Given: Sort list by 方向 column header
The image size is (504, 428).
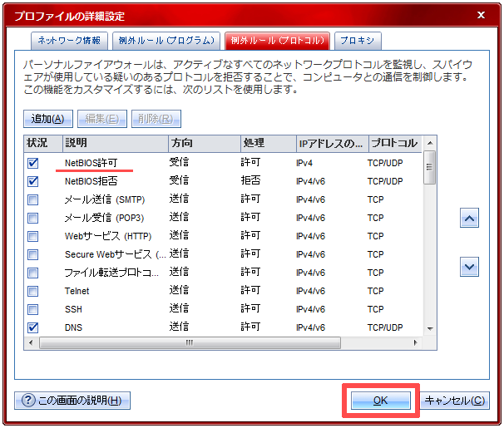Looking at the screenshot, I should click(203, 144).
